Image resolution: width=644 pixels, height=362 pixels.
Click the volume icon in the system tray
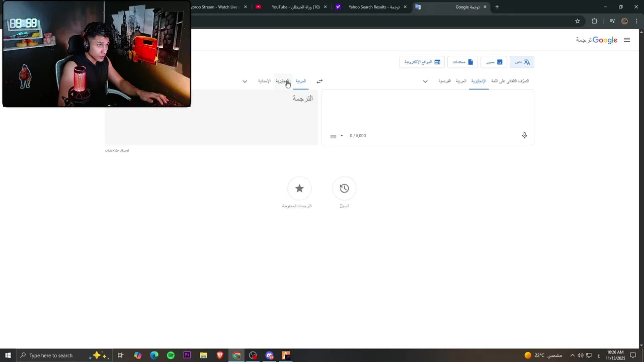coord(580,355)
